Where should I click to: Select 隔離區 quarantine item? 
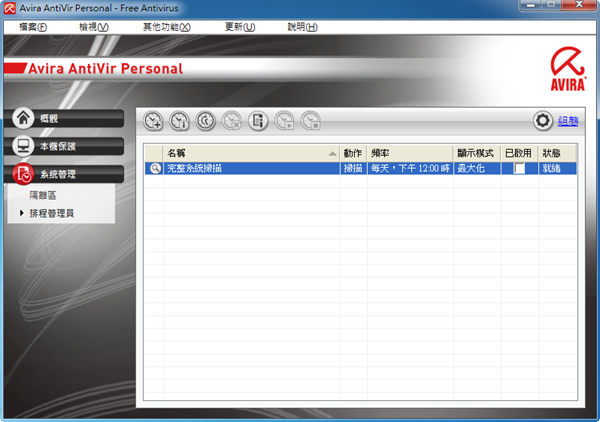[x=43, y=196]
